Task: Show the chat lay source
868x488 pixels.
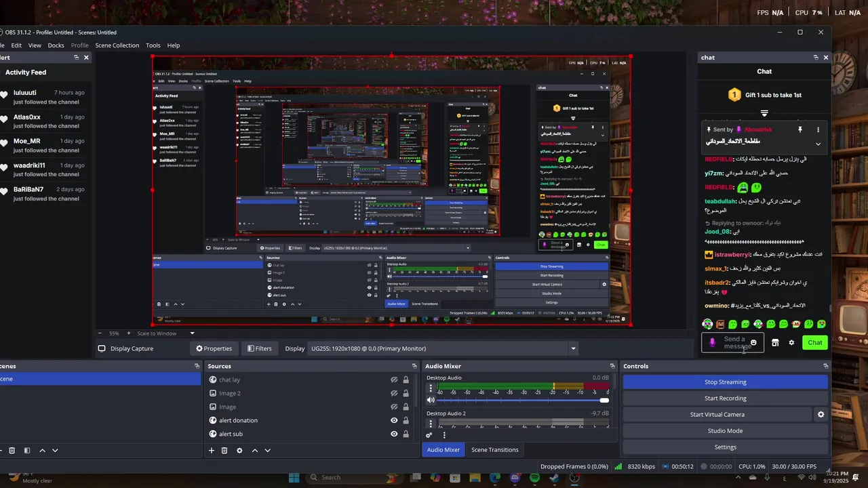Action: coord(394,380)
